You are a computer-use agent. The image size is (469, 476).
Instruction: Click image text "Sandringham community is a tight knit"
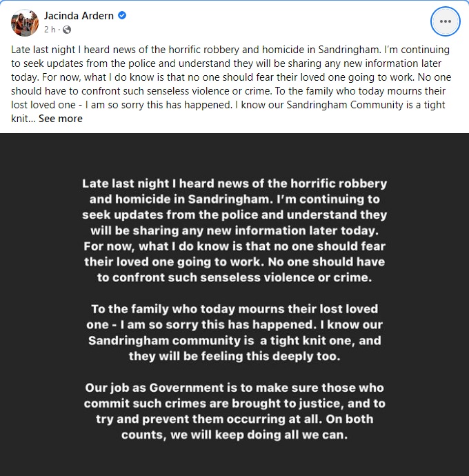(234, 341)
